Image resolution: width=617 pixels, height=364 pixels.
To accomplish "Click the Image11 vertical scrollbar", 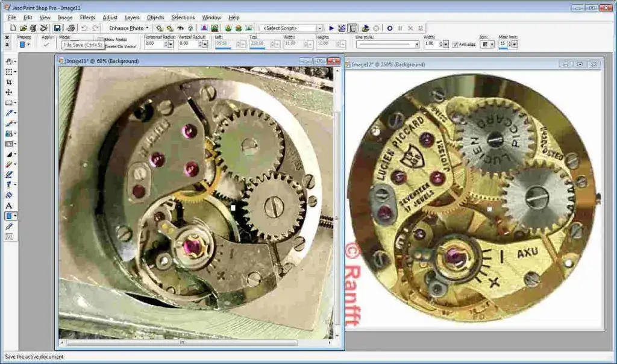I will point(336,203).
